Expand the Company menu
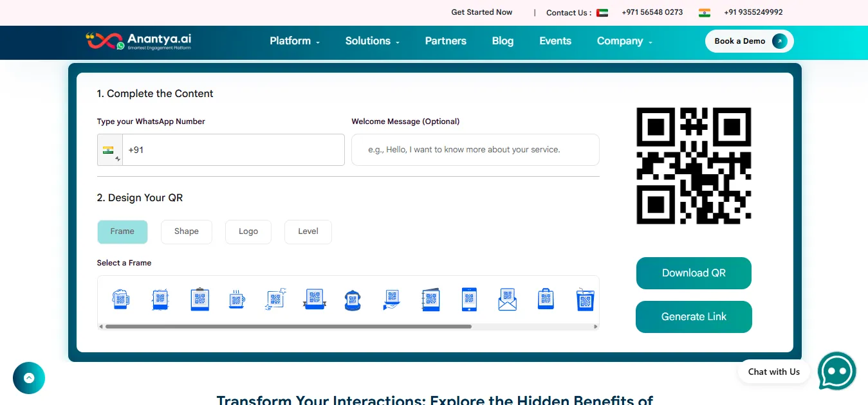 (x=625, y=41)
